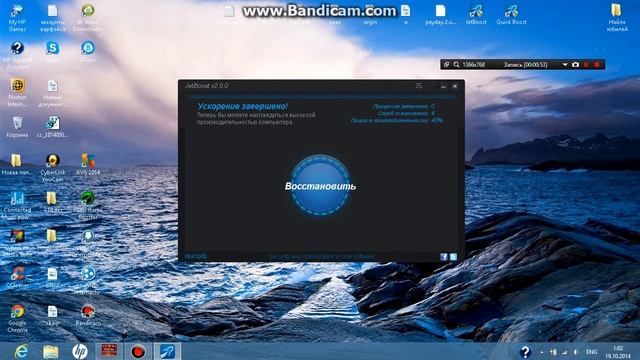The height and width of the screenshot is (360, 640).
Task: Take a screenshot with the Bandicam camera icon
Action: [x=576, y=64]
